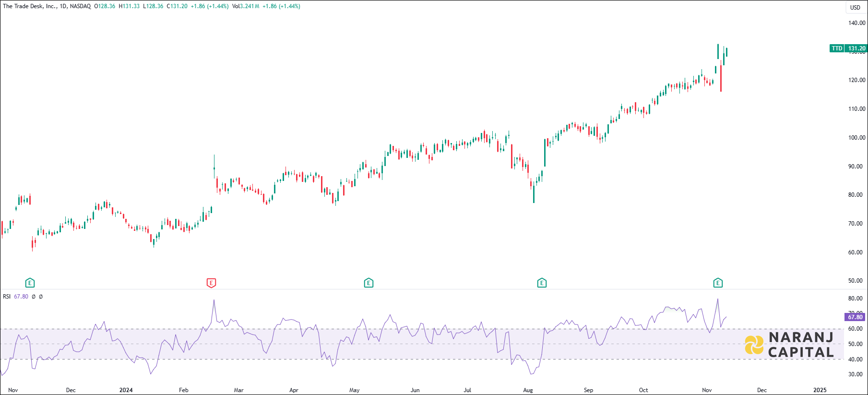The width and height of the screenshot is (868, 395).
Task: Select the earnings marker near August
Action: pos(542,283)
